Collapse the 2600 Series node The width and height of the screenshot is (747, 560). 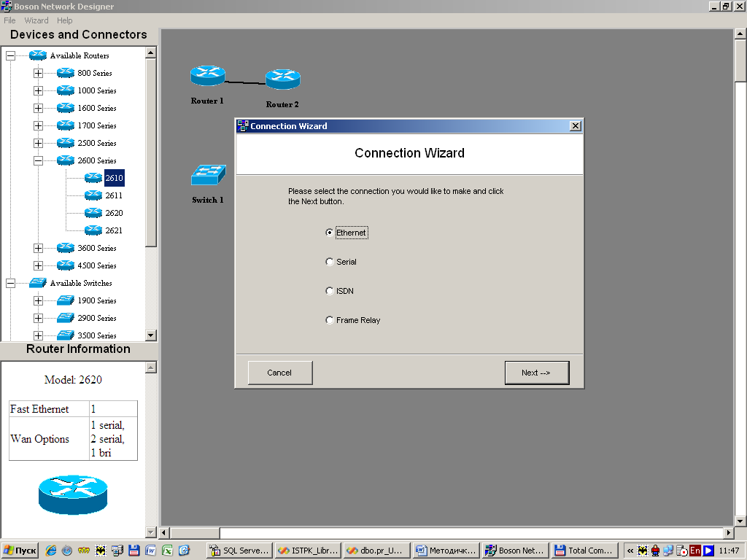(x=38, y=160)
